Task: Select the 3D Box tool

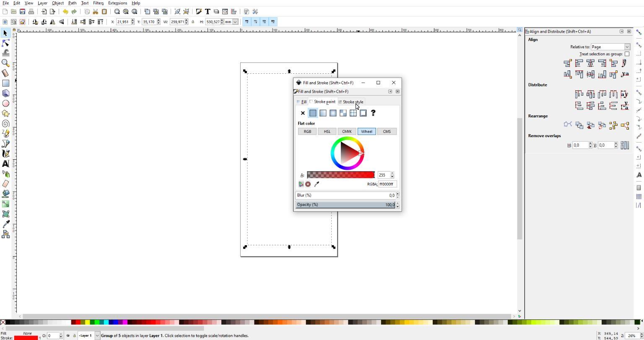Action: pos(5,93)
